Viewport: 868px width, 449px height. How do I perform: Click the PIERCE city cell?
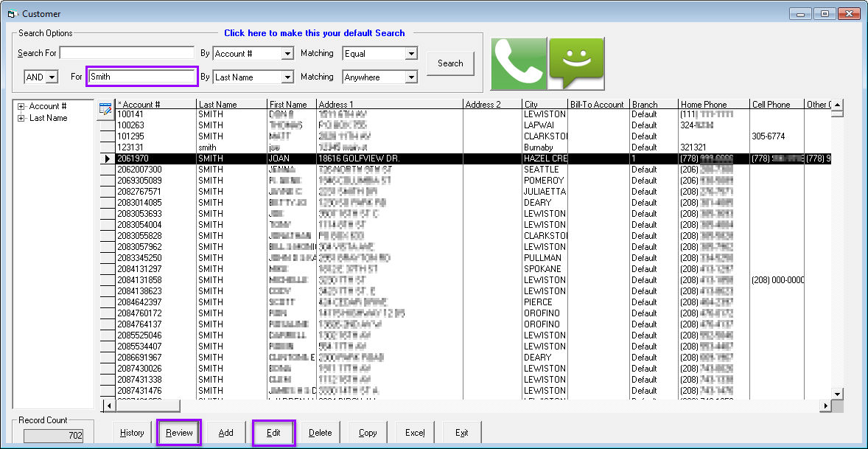[545, 302]
